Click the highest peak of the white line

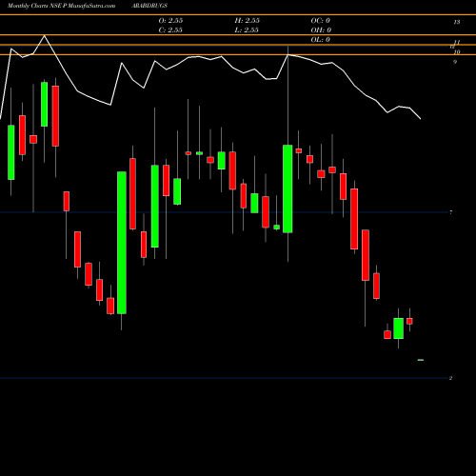44,36
